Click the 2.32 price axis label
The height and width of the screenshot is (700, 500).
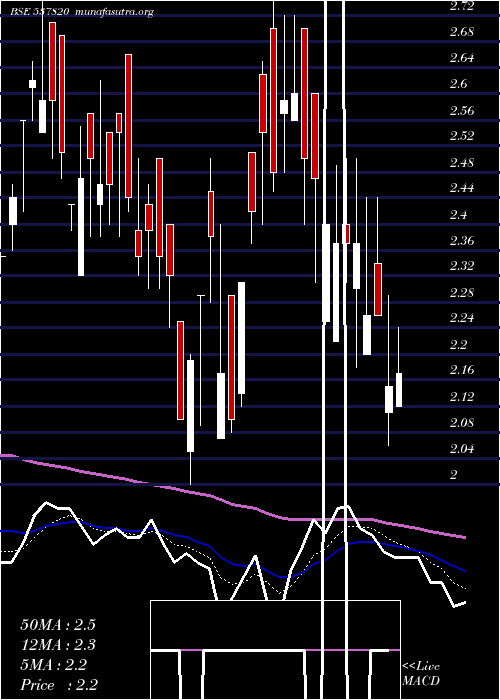point(462,267)
